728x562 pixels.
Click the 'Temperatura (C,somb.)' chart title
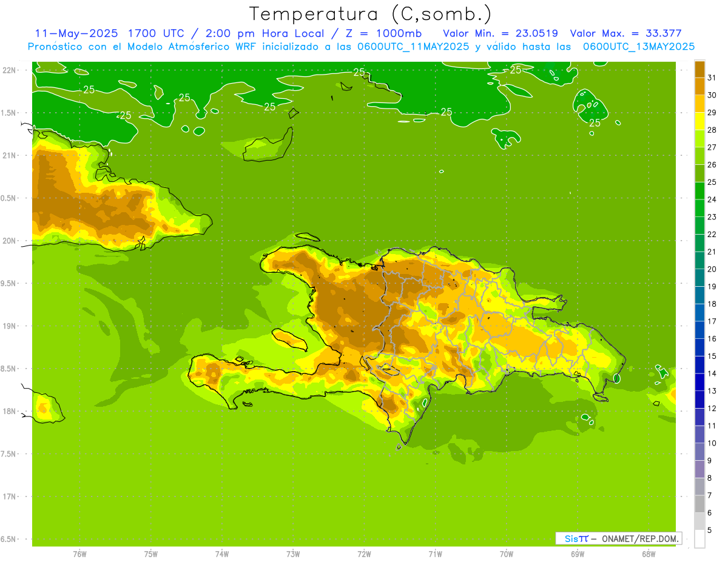(x=371, y=14)
